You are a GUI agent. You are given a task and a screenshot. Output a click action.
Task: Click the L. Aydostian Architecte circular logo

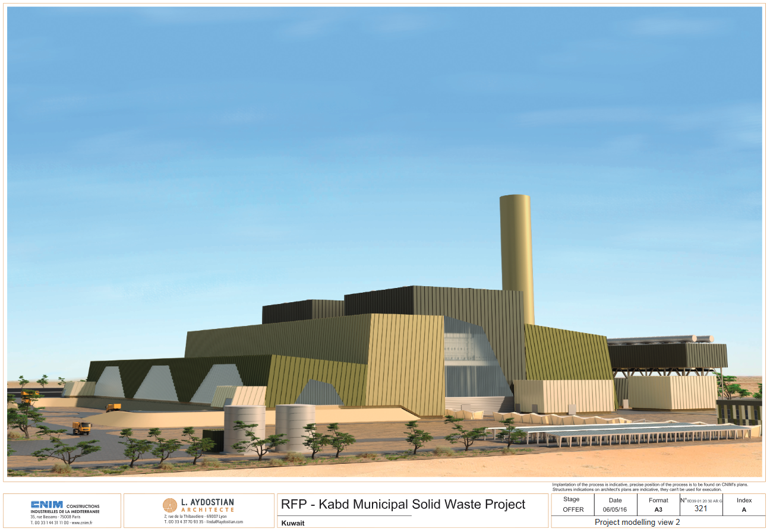tap(170, 505)
